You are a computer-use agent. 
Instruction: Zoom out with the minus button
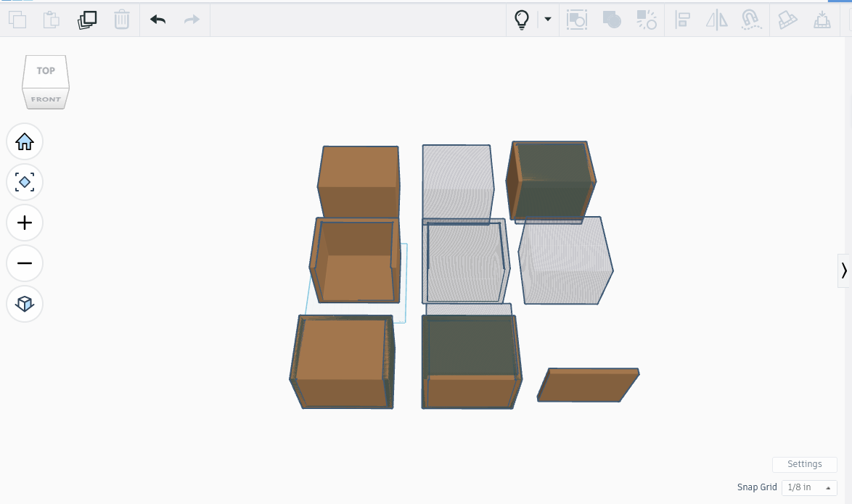pyautogui.click(x=25, y=263)
